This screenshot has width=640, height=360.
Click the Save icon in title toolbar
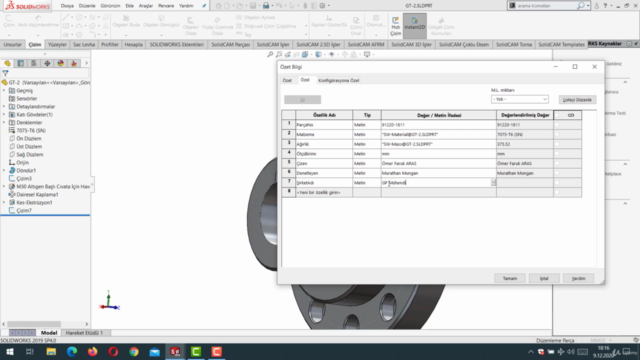(x=253, y=6)
